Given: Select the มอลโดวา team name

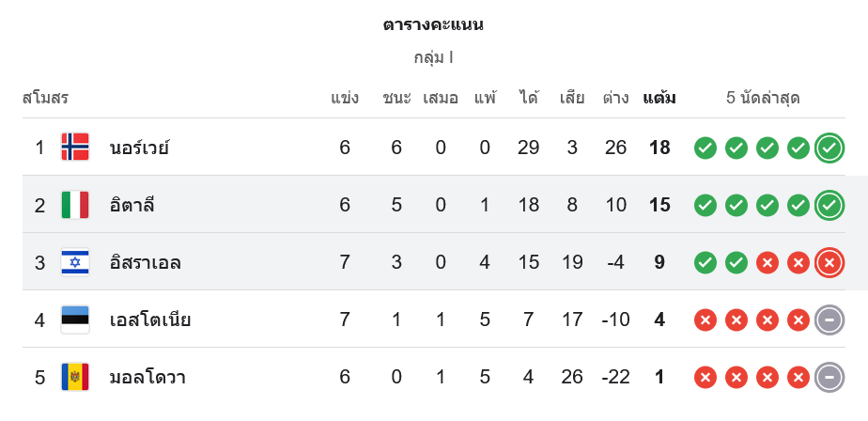Looking at the screenshot, I should coord(147,377).
